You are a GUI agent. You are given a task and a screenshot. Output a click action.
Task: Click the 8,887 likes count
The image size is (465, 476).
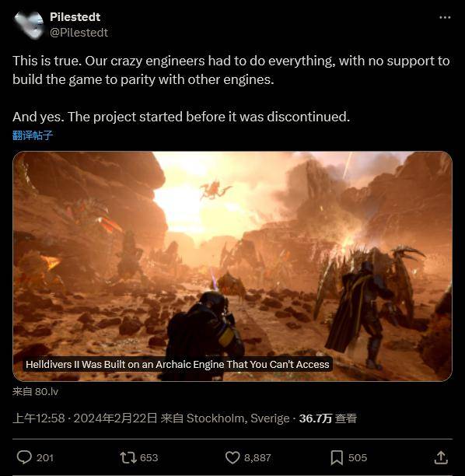(257, 458)
